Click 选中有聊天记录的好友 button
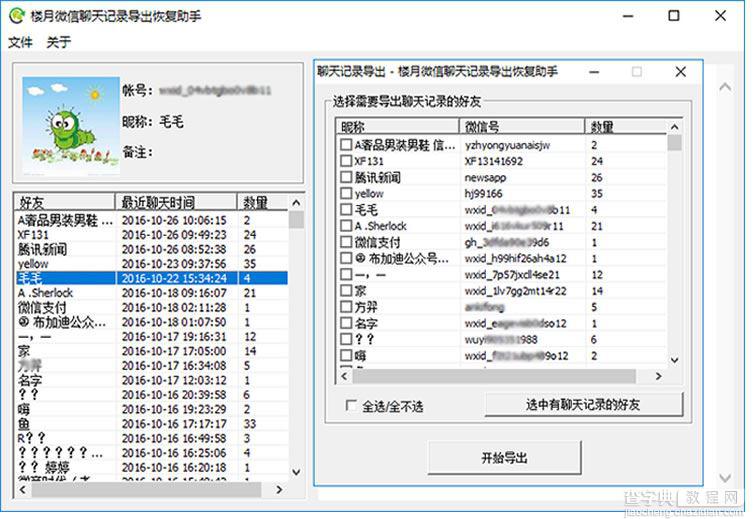This screenshot has height=519, width=756. tap(583, 405)
